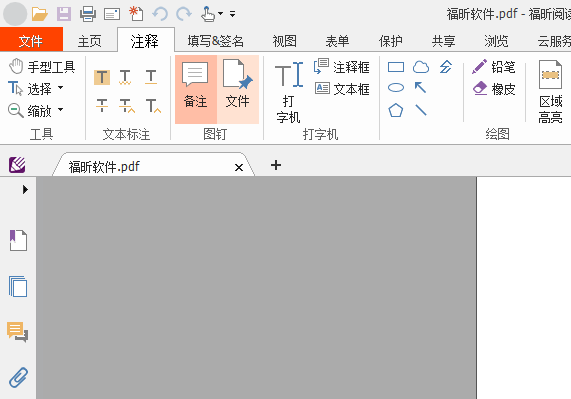Select the Arrow drawing tool
The height and width of the screenshot is (399, 571).
point(420,87)
